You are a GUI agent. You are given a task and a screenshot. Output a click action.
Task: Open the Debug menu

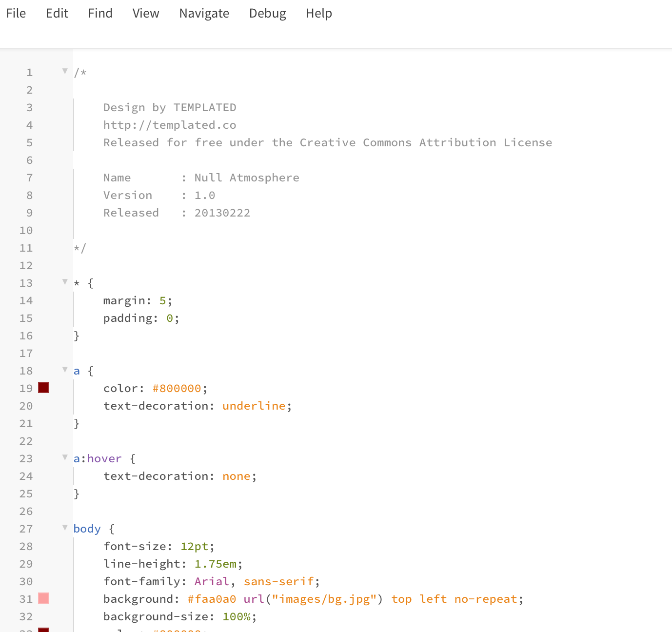coord(267,13)
